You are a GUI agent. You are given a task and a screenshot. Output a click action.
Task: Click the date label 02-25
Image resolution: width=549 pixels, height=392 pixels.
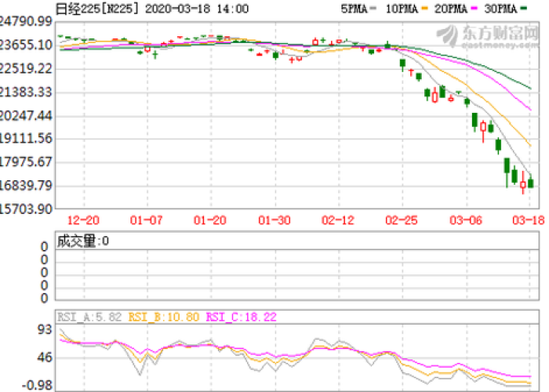(402, 220)
